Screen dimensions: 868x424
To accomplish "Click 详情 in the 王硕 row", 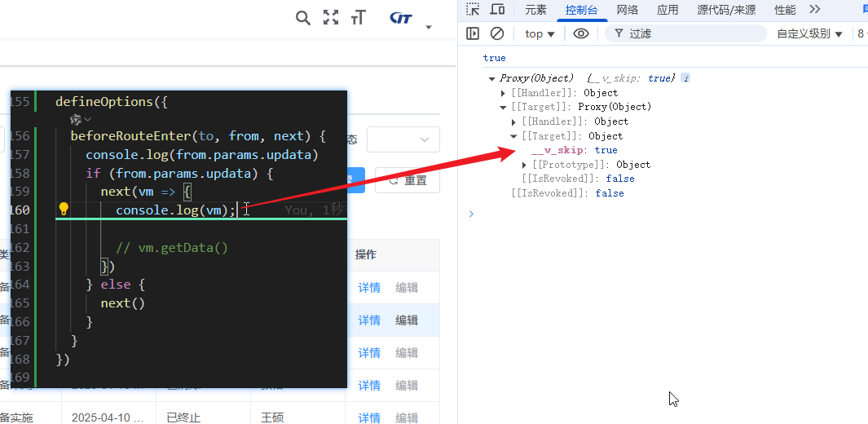I will pyautogui.click(x=369, y=417).
